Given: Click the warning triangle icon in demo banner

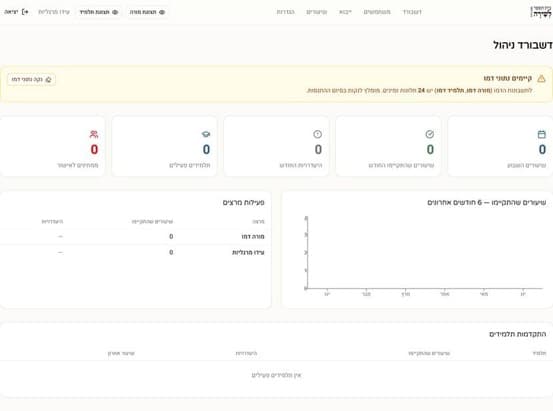Looking at the screenshot, I should click(x=541, y=79).
